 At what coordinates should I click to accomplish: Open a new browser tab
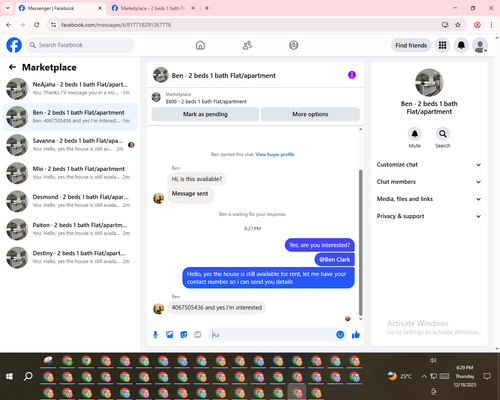click(207, 8)
